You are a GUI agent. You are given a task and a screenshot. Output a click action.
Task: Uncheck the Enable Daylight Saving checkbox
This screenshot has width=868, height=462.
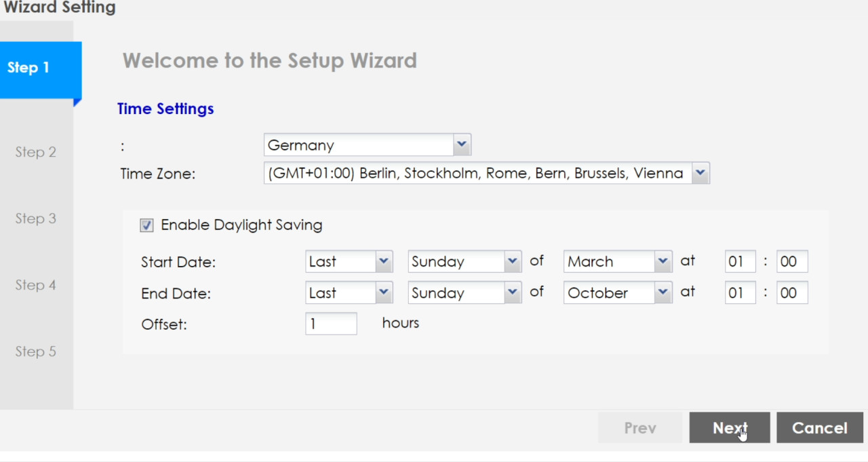(146, 225)
